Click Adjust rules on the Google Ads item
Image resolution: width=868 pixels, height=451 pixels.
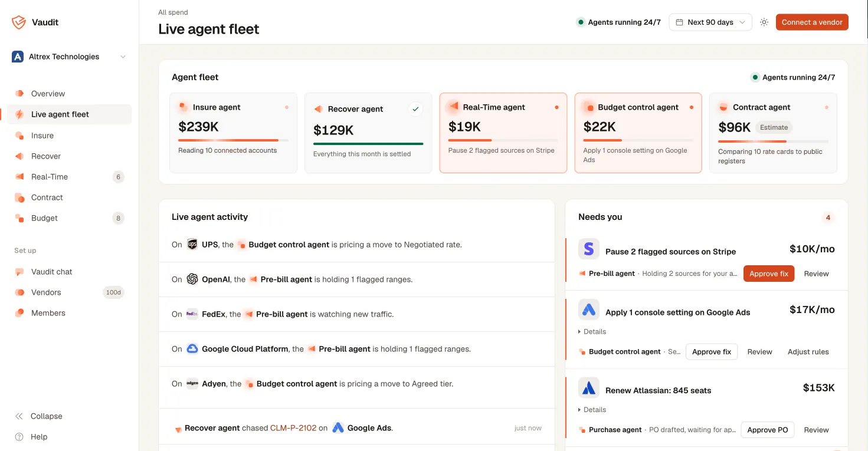coord(808,352)
